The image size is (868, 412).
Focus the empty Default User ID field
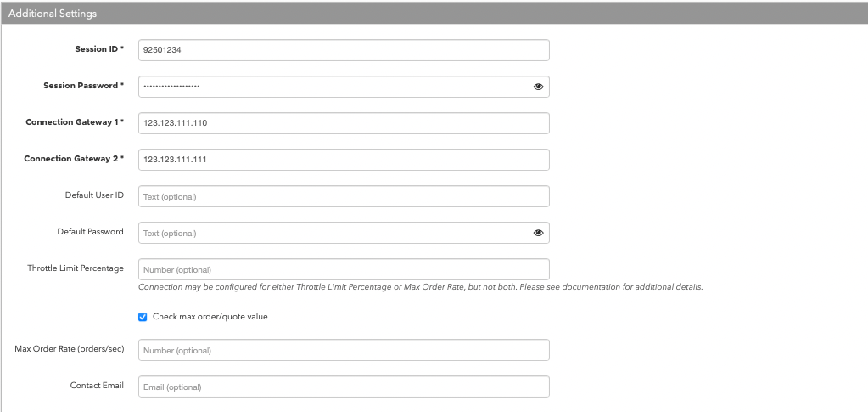[344, 196]
